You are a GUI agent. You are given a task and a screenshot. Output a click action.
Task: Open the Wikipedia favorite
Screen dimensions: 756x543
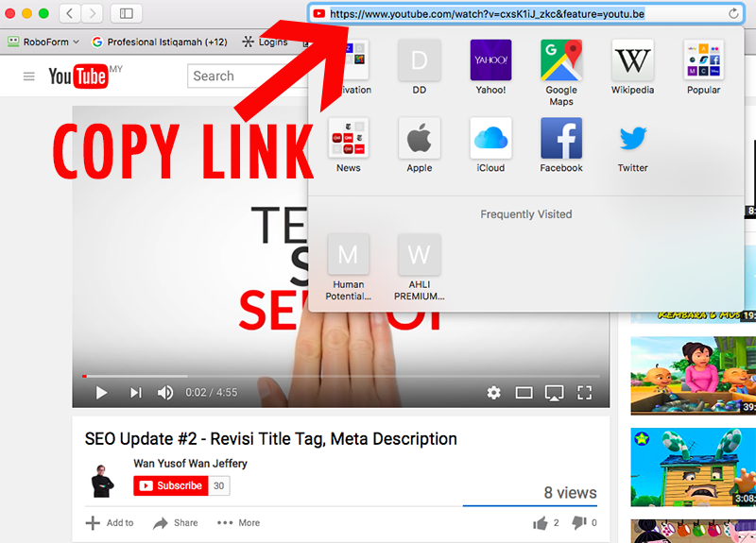pyautogui.click(x=632, y=67)
